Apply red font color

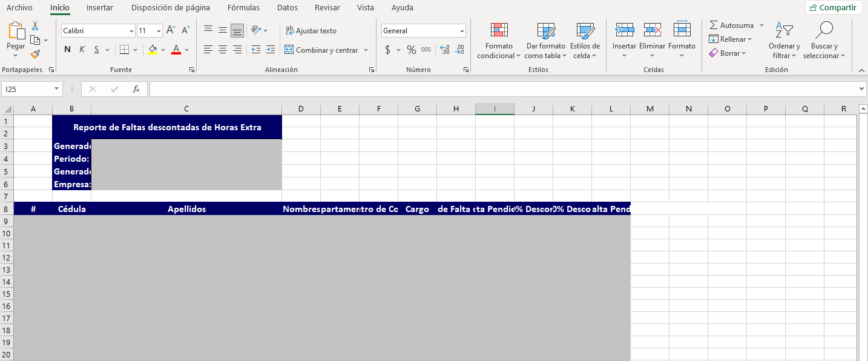[x=176, y=50]
